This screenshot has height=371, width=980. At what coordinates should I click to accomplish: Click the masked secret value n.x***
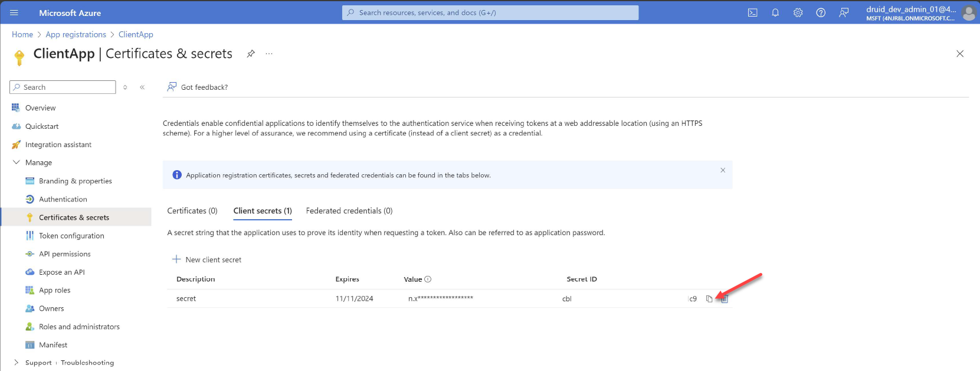pyautogui.click(x=441, y=299)
